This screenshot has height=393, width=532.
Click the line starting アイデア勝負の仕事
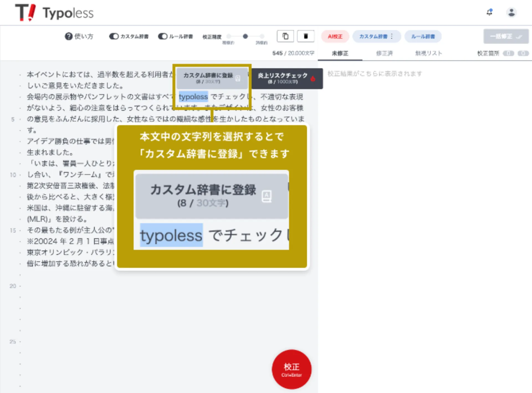click(70, 141)
